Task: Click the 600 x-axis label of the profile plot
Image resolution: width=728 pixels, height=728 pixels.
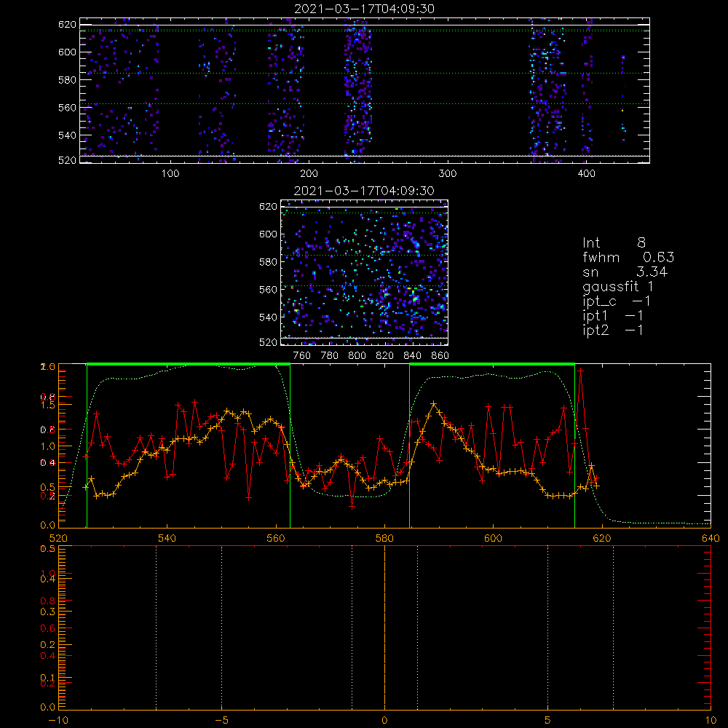Action: coord(494,539)
